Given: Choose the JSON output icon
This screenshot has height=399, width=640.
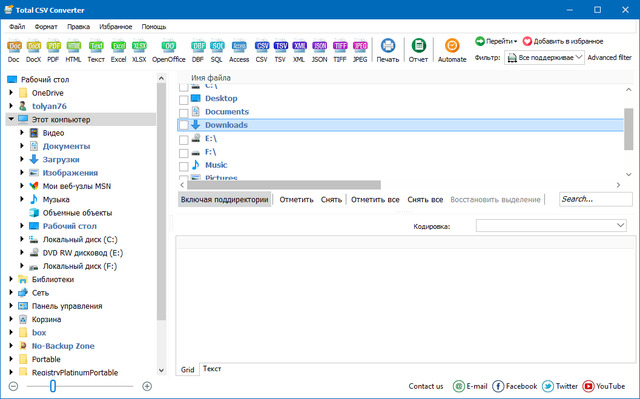Looking at the screenshot, I should (x=320, y=46).
